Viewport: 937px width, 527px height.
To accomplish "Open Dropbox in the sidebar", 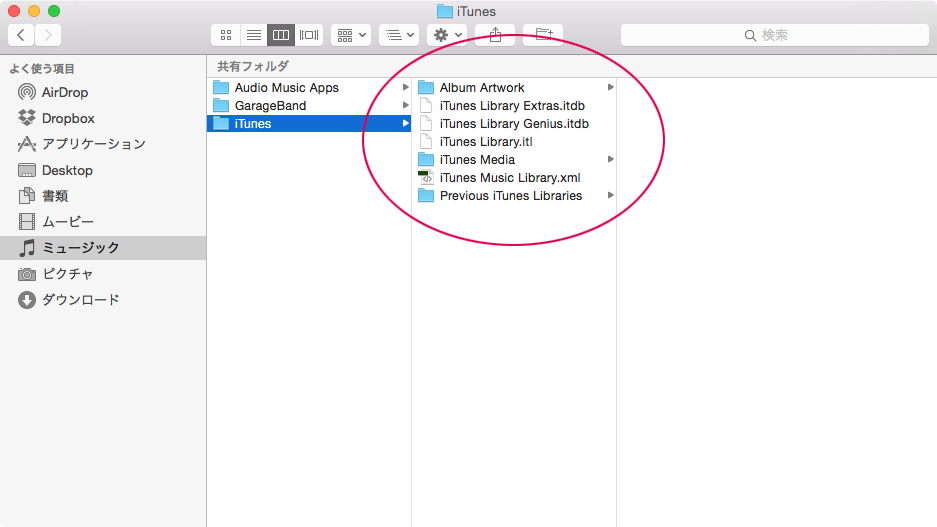I will [103, 118].
